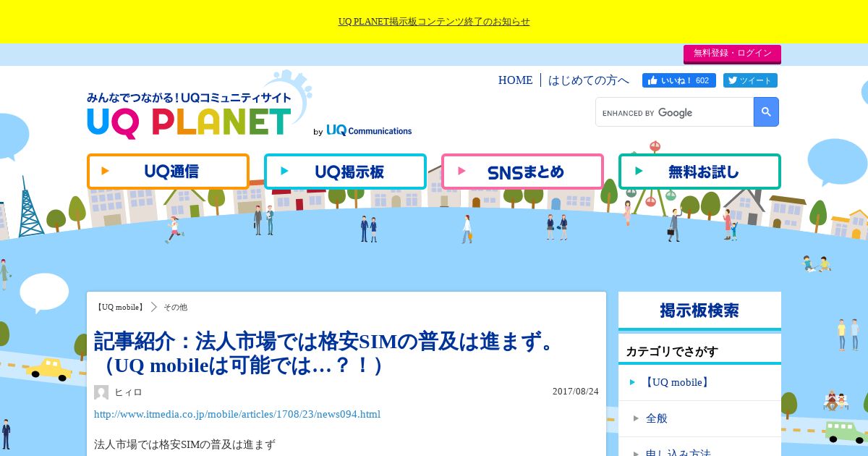Click the author name ヒィロ

(128, 392)
